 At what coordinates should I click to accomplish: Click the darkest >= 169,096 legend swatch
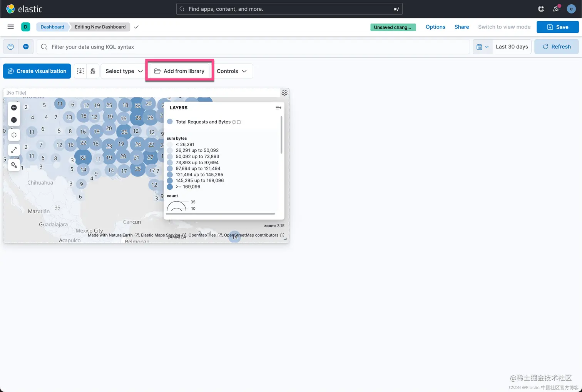[x=170, y=187]
